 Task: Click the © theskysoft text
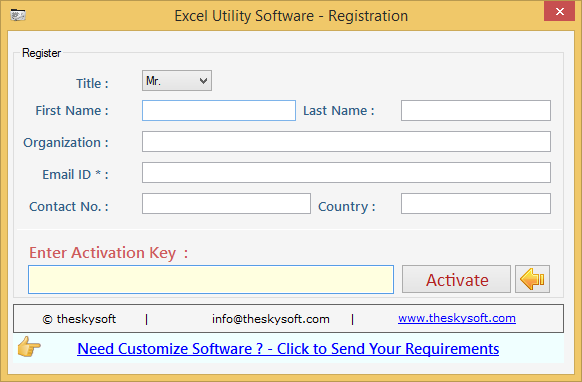[x=79, y=319]
